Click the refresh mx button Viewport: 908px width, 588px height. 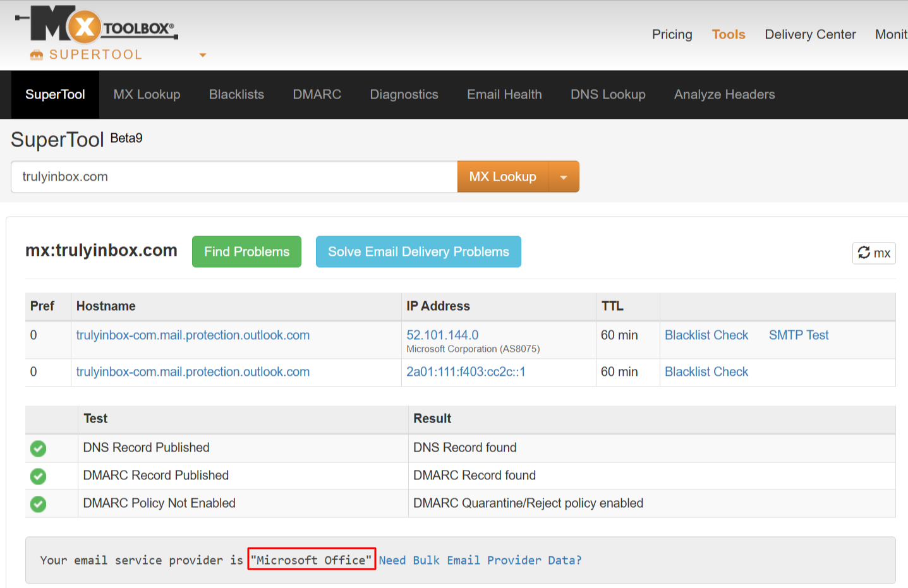pos(874,253)
